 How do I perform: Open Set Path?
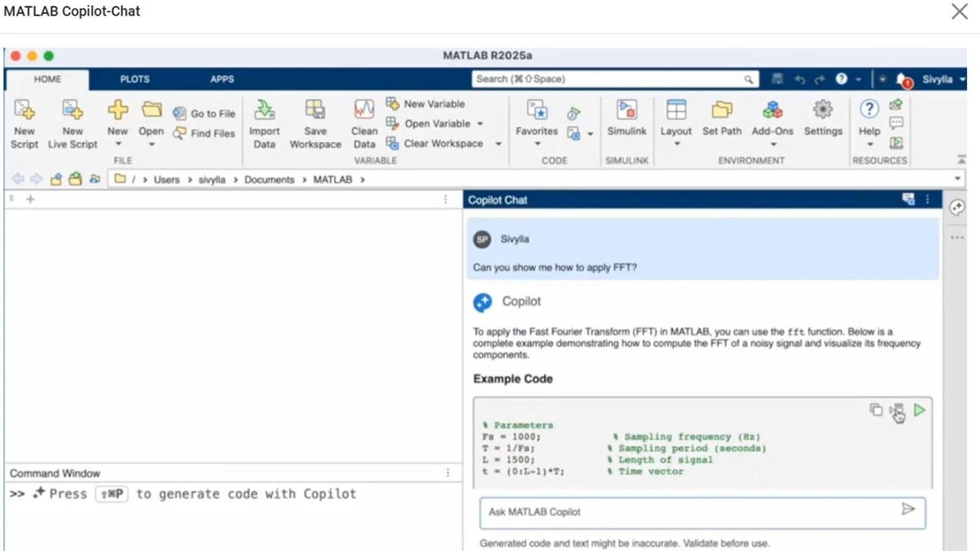click(x=722, y=118)
